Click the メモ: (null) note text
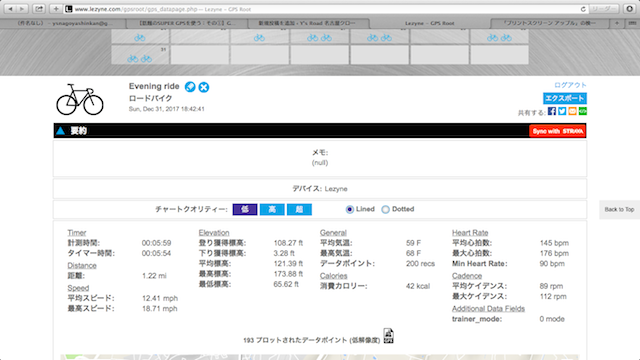640x360 pixels. [320, 158]
